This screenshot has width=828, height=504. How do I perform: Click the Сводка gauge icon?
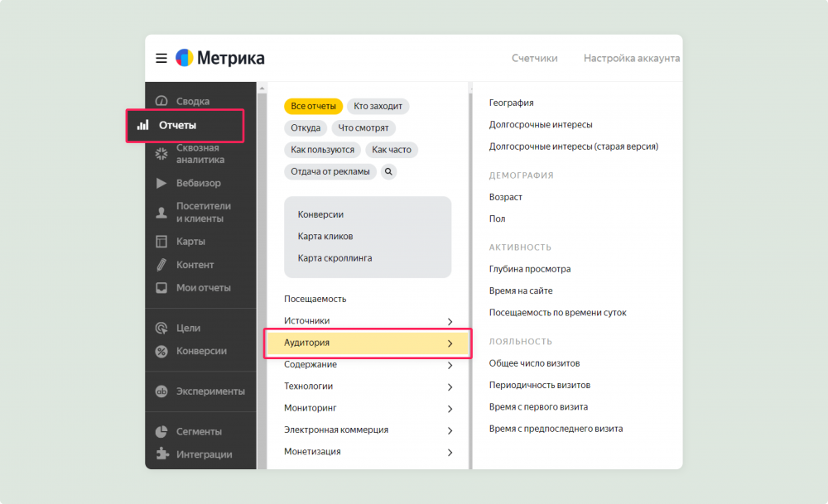coord(161,101)
